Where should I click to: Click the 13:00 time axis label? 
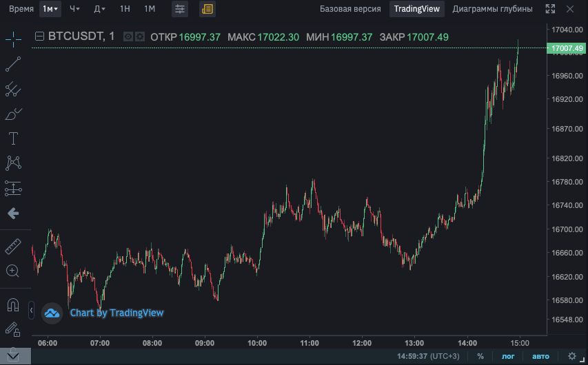[x=414, y=343]
